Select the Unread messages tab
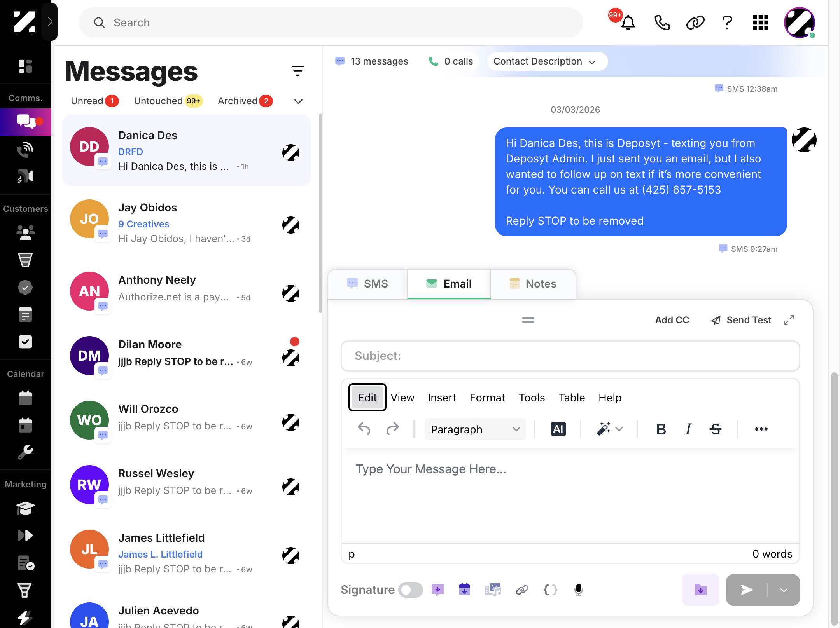 click(x=94, y=101)
